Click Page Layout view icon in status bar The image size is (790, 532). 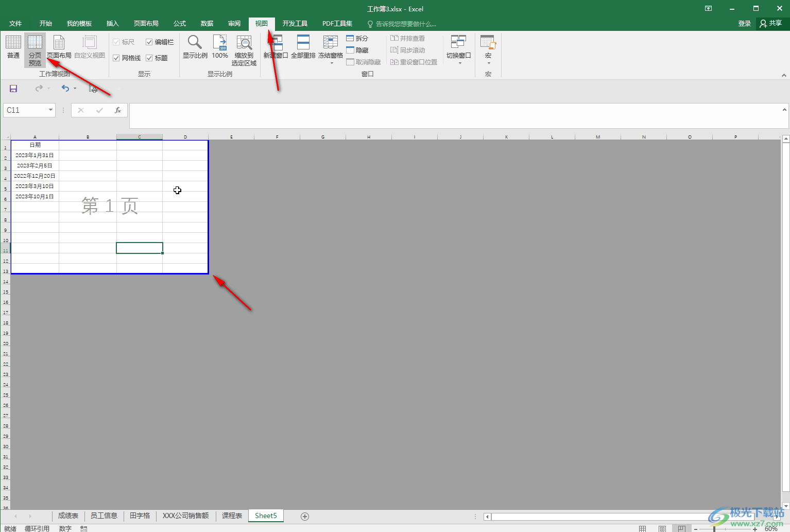tap(662, 528)
